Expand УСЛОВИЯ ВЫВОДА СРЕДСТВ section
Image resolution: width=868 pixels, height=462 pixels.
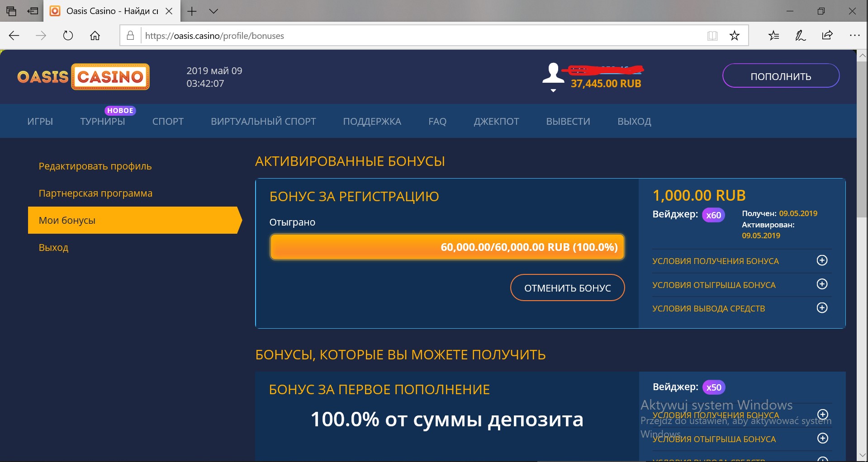click(822, 308)
